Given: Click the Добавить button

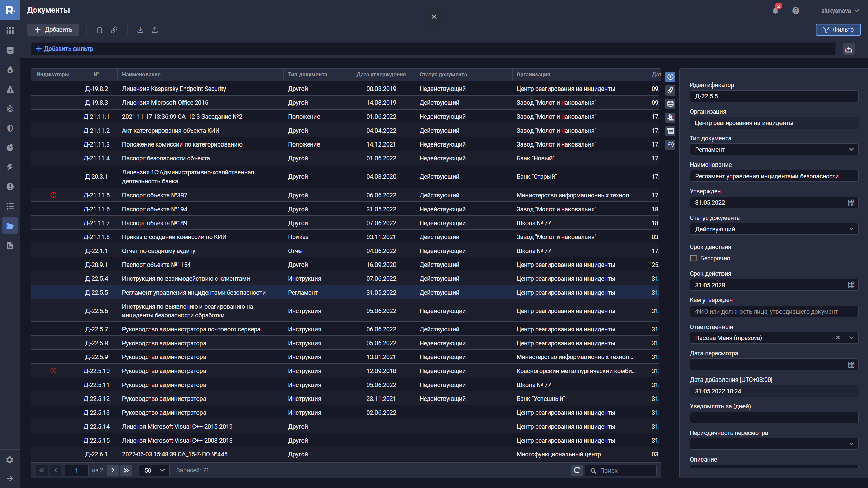Looking at the screenshot, I should [x=53, y=30].
